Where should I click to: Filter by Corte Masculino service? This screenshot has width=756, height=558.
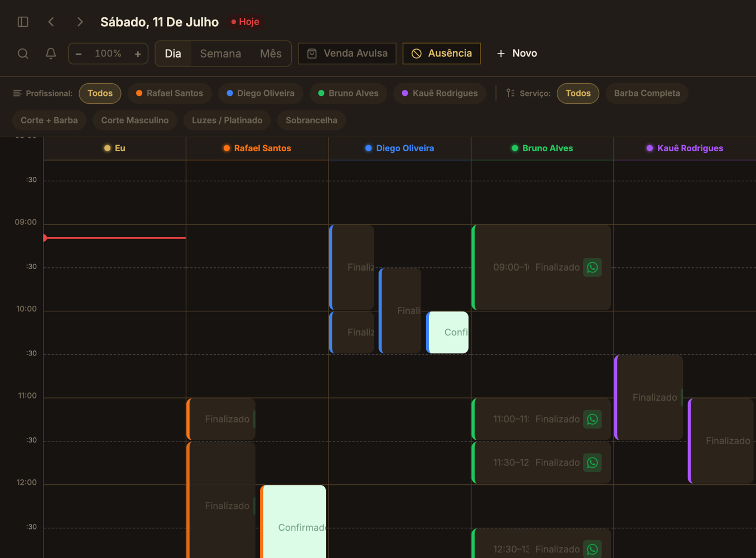pos(134,121)
